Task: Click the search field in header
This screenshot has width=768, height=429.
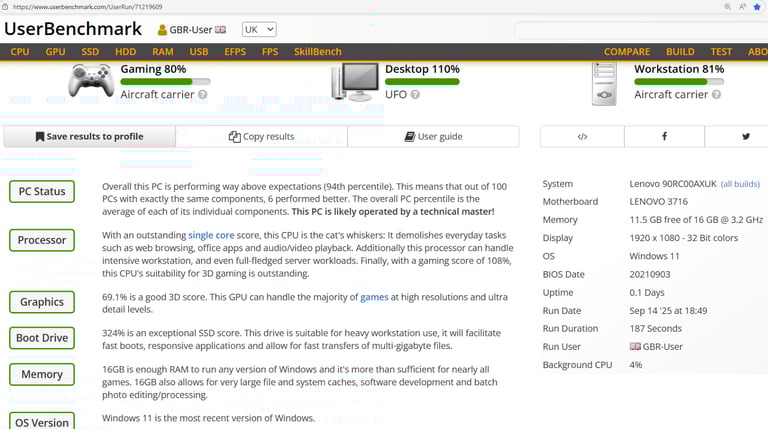Action: click(641, 30)
